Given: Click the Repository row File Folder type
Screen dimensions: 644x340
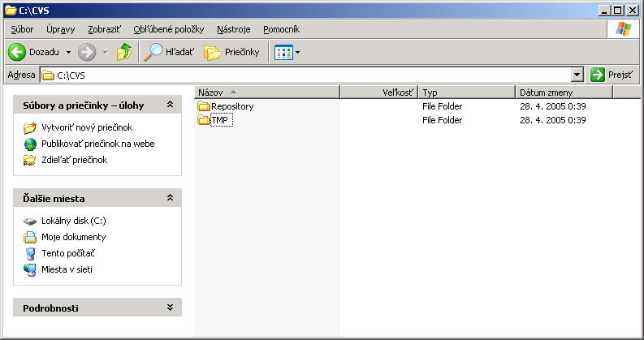Looking at the screenshot, I should [443, 106].
